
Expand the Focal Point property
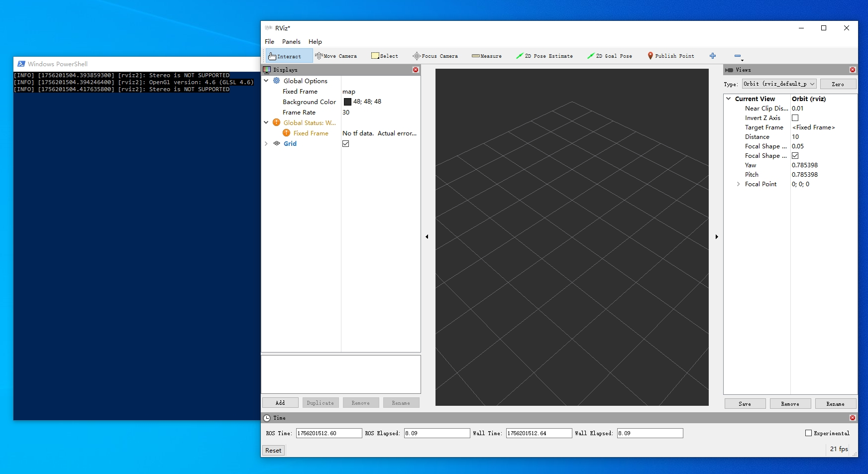pos(739,184)
